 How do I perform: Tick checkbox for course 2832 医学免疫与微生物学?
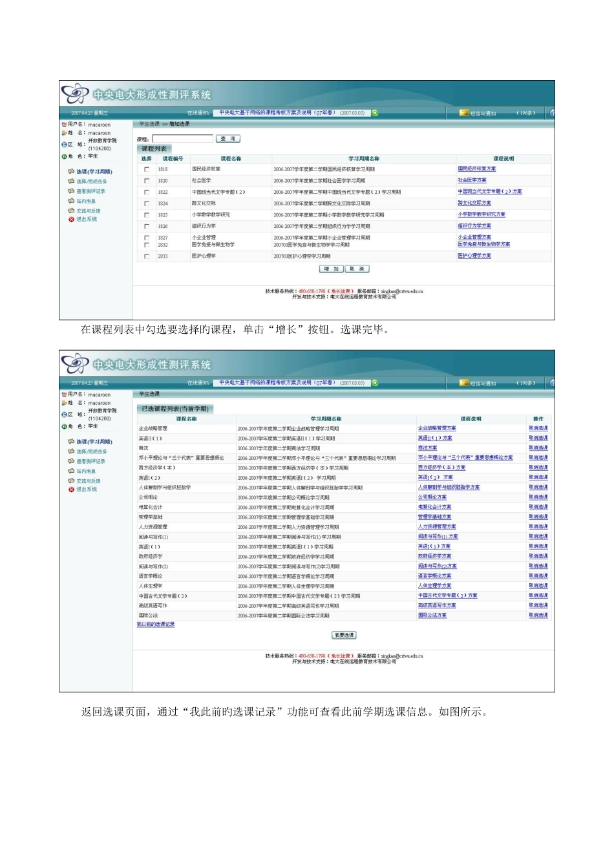tap(147, 245)
